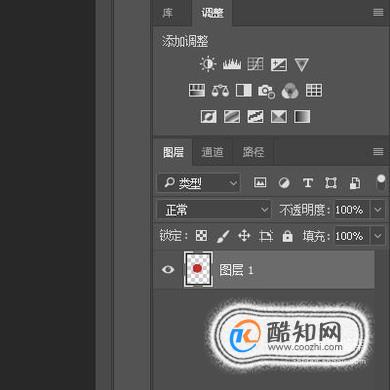Add a Brightness/Contrast adjustment
The image size is (390, 390).
coord(208,64)
